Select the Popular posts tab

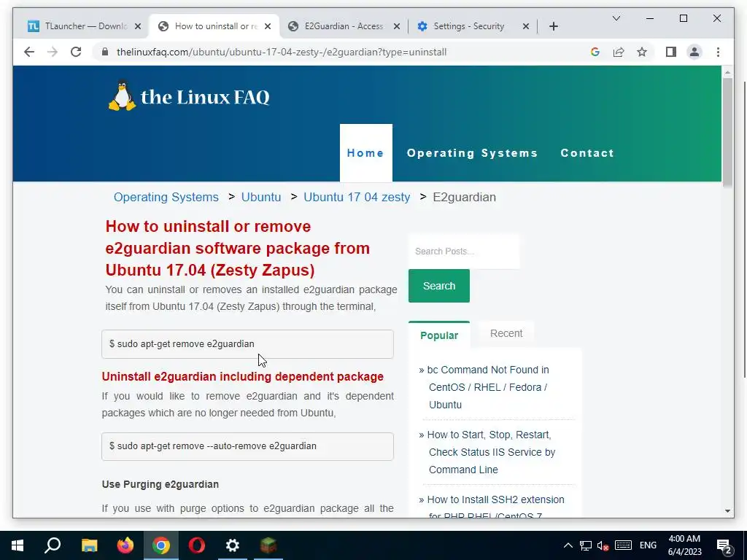438,335
